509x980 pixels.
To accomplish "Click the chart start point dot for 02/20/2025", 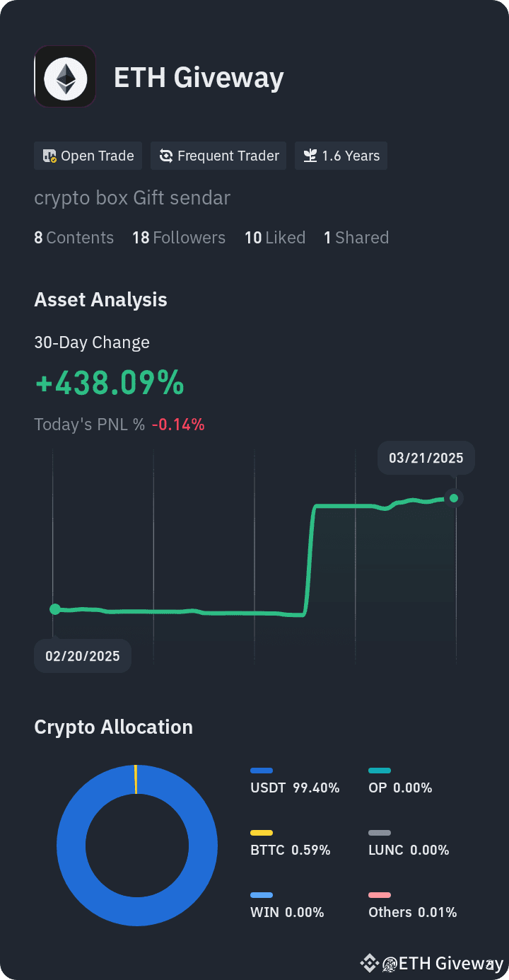I will (54, 609).
